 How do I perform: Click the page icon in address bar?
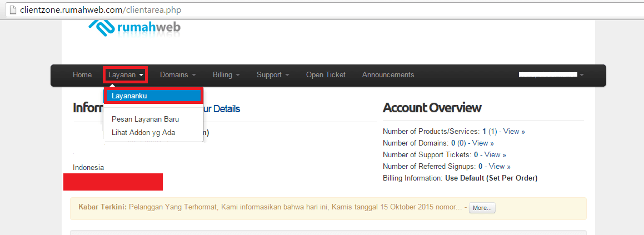click(13, 9)
